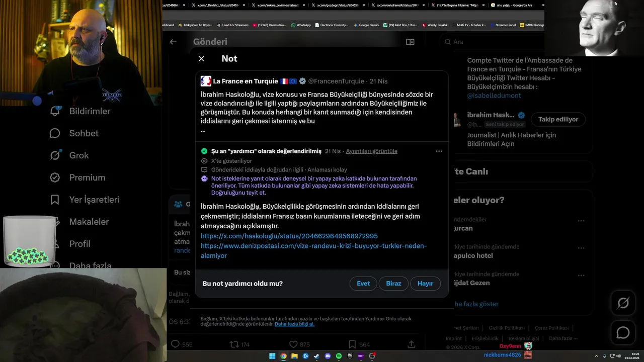Viewport: 644px width, 362px height.
Task: Rate the note with Hayır
Action: (425, 284)
